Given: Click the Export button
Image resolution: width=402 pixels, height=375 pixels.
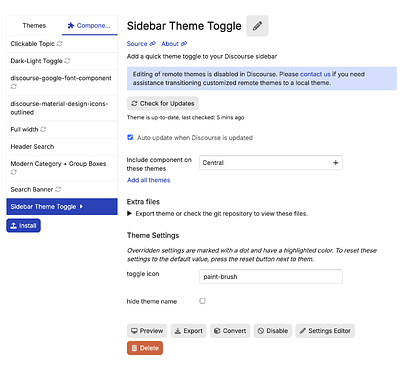Looking at the screenshot, I should pos(189,331).
